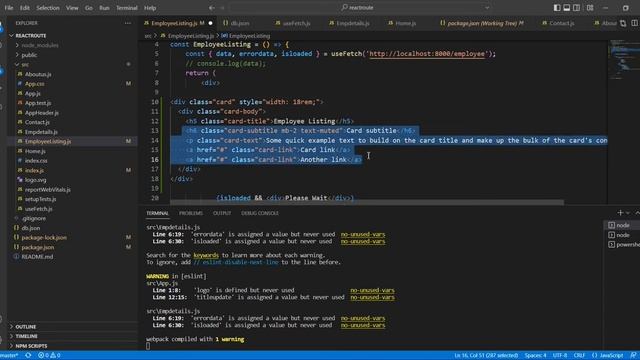The image size is (640, 360).
Task: Toggle the secondary sidebar layout icon
Action: [576, 8]
